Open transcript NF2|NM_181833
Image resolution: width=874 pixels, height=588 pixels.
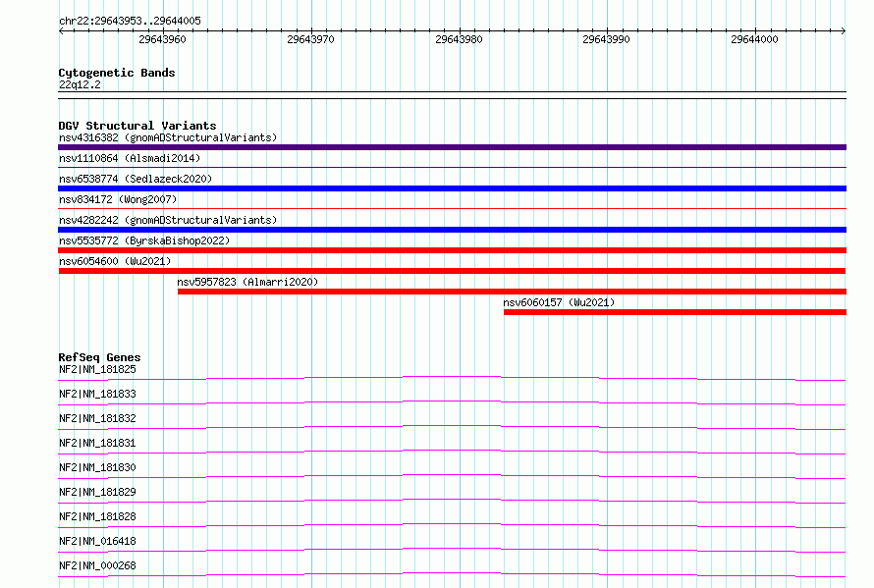[97, 394]
